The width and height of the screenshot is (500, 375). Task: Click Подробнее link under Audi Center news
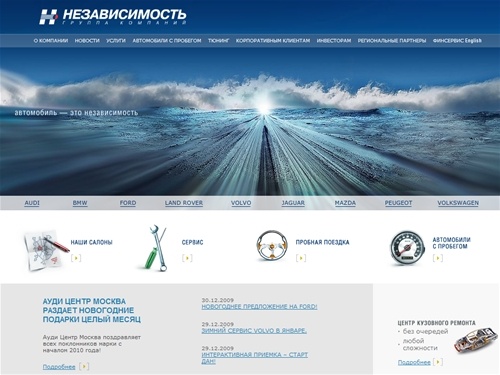point(59,367)
